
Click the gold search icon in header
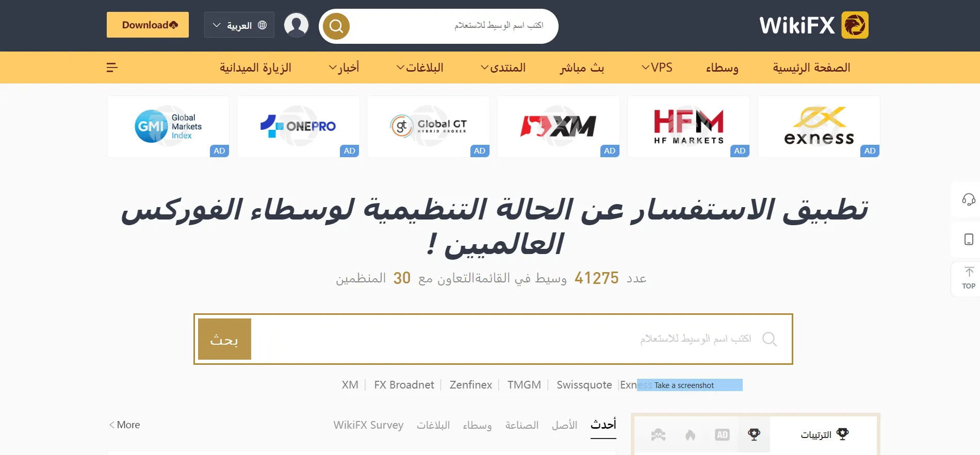(x=336, y=26)
